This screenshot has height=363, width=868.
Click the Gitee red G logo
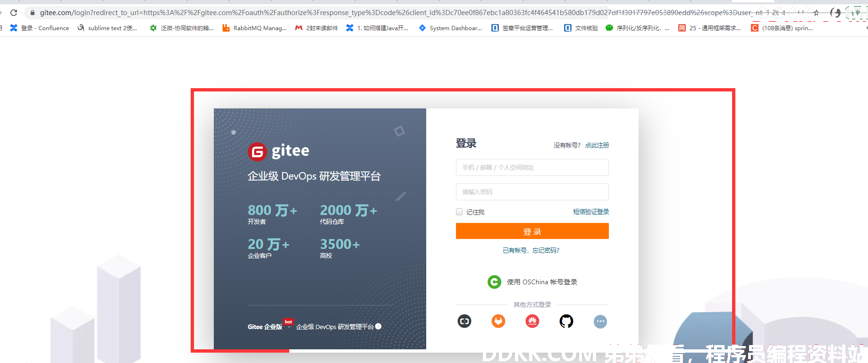pos(257,151)
